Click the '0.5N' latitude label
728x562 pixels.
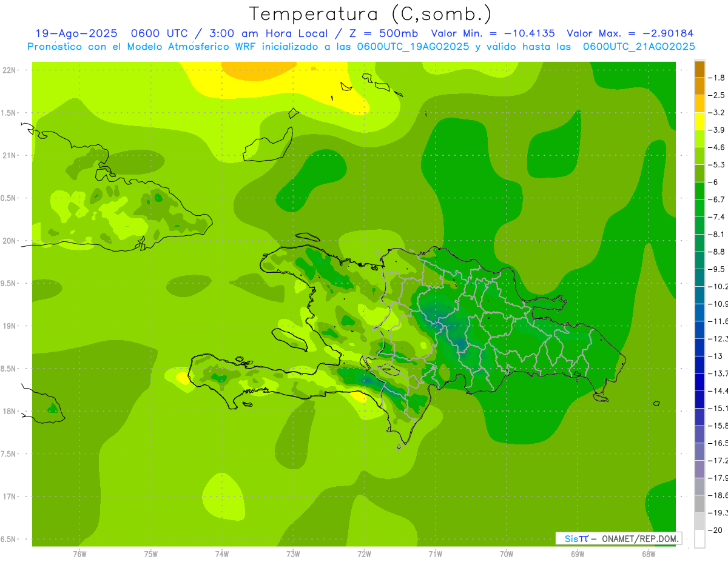9,198
